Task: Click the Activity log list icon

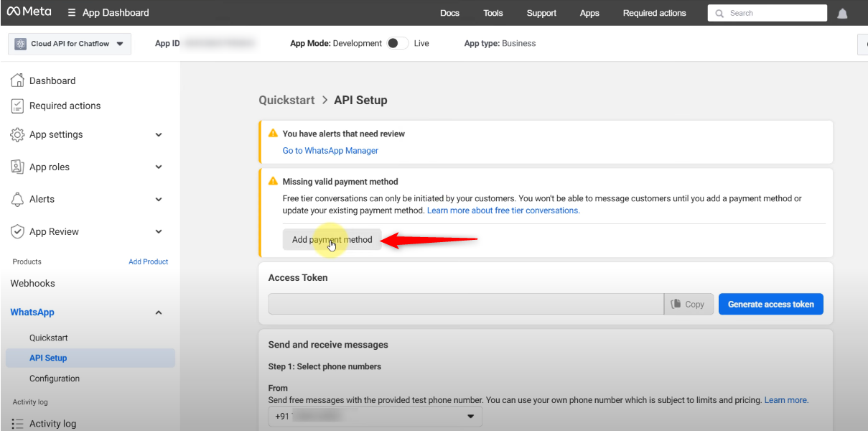Action: tap(18, 424)
